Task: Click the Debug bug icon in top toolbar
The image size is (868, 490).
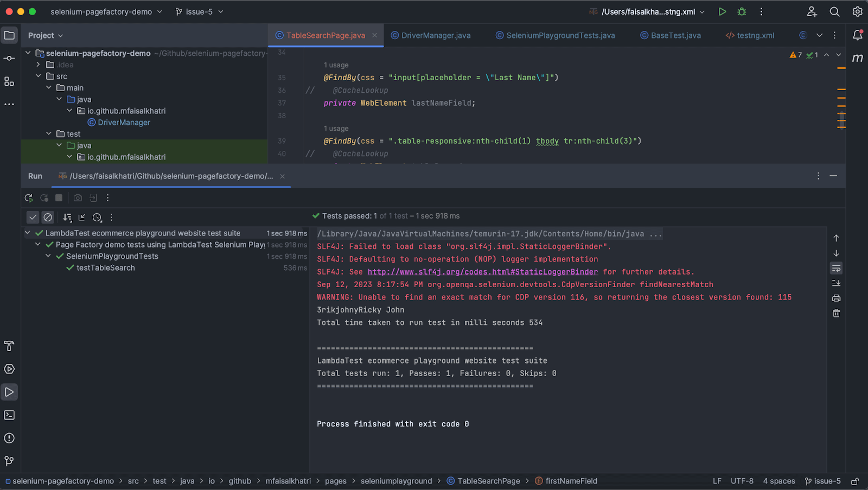Action: click(742, 11)
